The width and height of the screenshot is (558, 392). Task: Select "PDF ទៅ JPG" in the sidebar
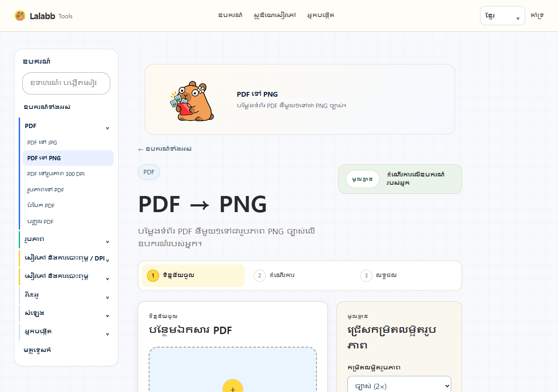[68, 142]
